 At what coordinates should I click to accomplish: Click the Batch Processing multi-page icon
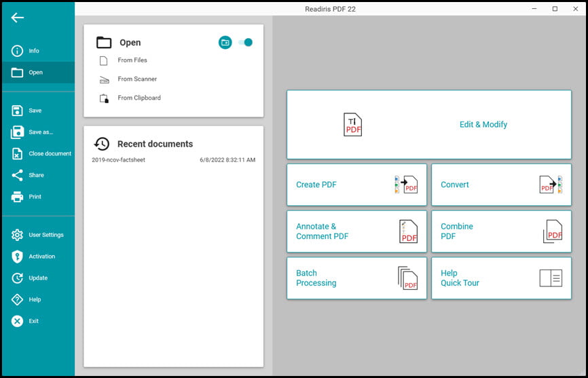(407, 278)
